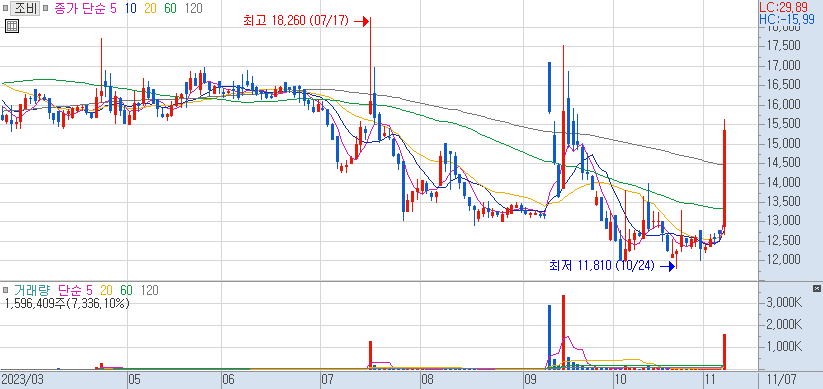Click the 11 month axis label
This screenshot has height=389, width=823.
pyautogui.click(x=710, y=379)
